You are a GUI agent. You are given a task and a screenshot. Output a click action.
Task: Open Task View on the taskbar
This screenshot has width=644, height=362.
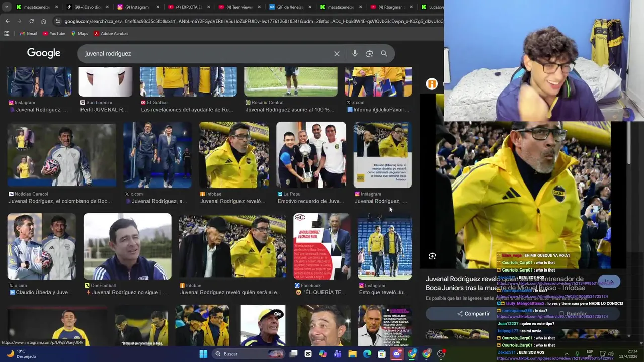tap(294, 354)
